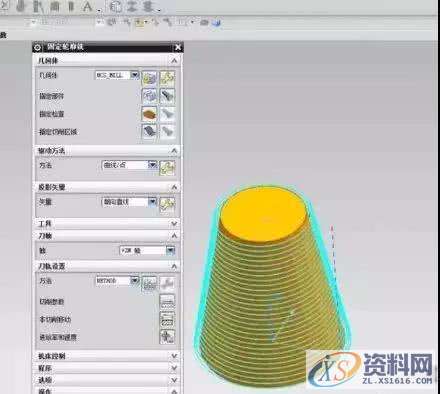Click the 指定切削区域 select cut area icon

pyautogui.click(x=149, y=132)
